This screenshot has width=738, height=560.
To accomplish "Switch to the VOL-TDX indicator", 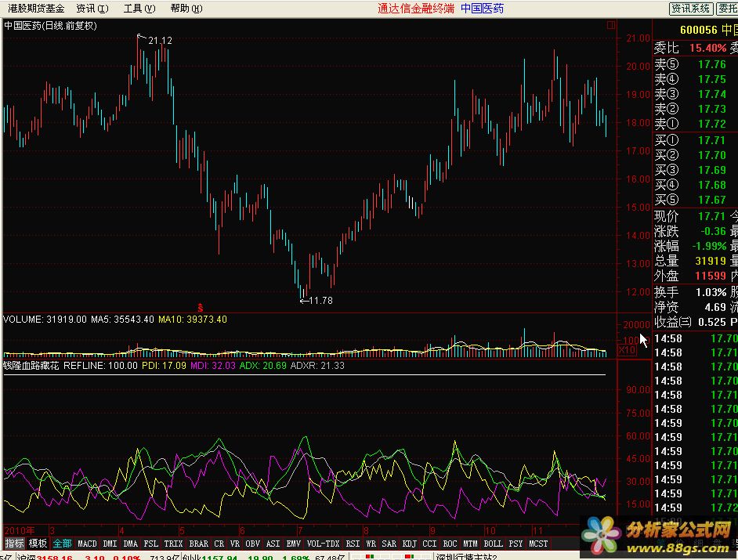I will 323,544.
